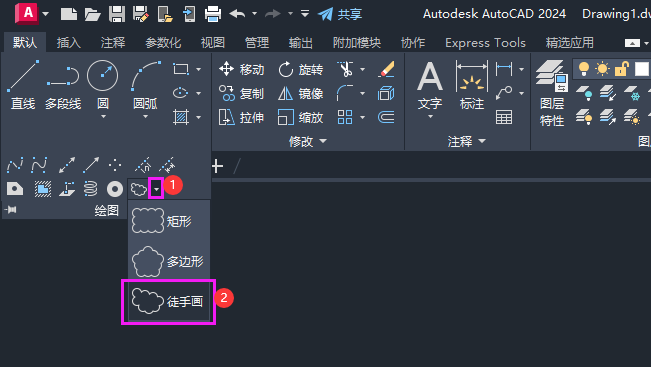Open the Circle tool dropdown arrow
Screen dimensions: 651x367
[103, 117]
